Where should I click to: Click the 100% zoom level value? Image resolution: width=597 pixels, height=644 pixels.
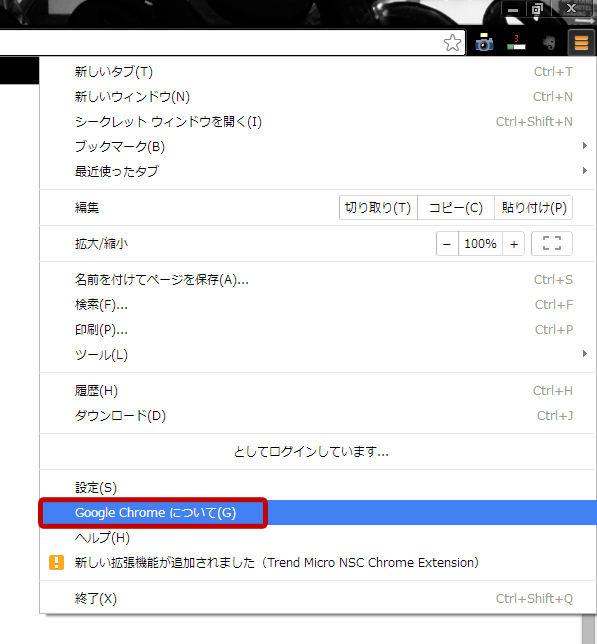480,244
